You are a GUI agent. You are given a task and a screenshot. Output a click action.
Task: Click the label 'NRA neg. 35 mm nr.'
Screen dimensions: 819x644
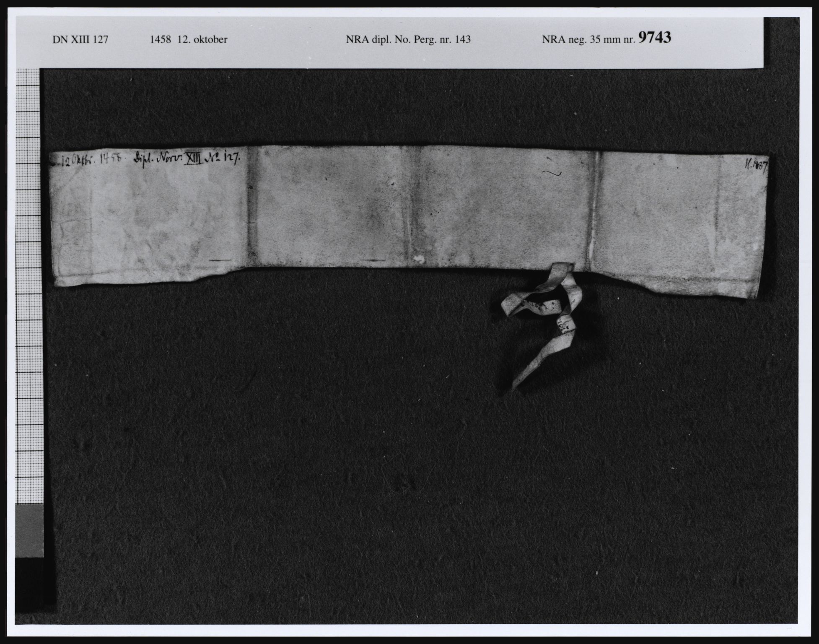pyautogui.click(x=588, y=40)
